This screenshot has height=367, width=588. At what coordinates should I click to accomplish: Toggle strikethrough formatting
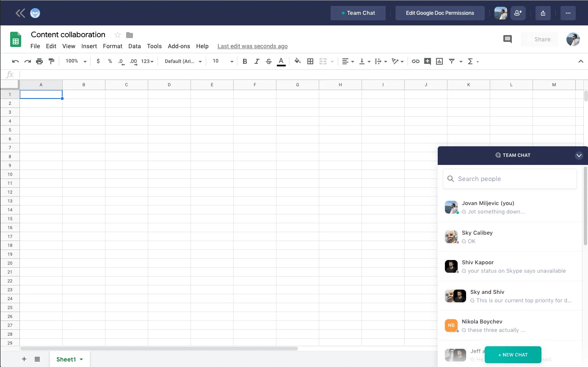pyautogui.click(x=269, y=61)
